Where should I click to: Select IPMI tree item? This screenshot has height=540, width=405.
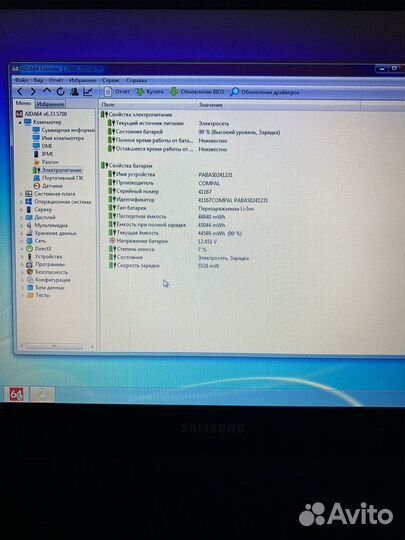[x=43, y=154]
